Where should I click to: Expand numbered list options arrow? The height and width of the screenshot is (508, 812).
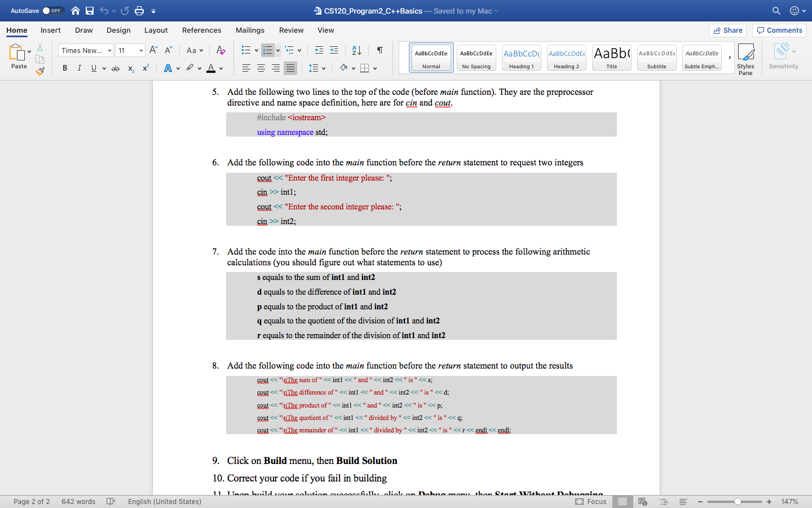pyautogui.click(x=278, y=51)
